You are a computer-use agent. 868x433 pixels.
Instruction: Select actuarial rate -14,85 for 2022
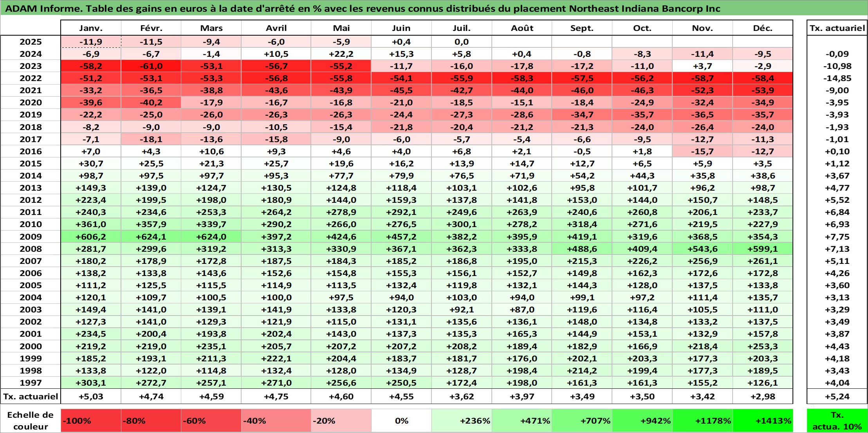click(837, 78)
